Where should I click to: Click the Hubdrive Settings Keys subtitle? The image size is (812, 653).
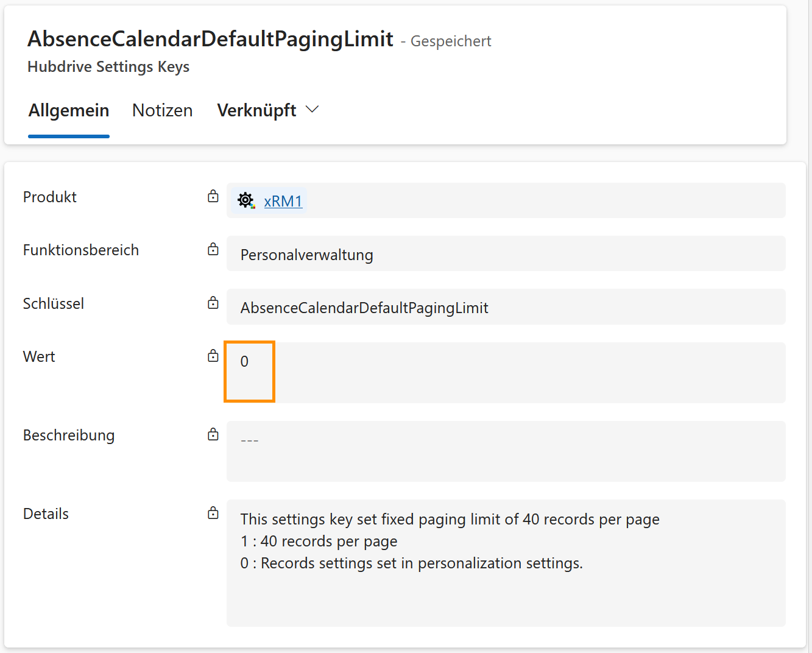point(108,66)
